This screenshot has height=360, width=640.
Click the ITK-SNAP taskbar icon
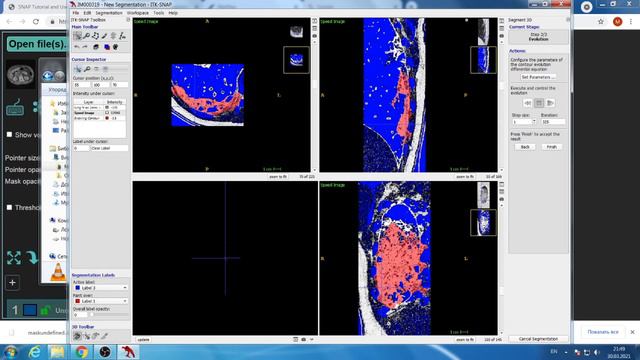pyautogui.click(x=128, y=352)
